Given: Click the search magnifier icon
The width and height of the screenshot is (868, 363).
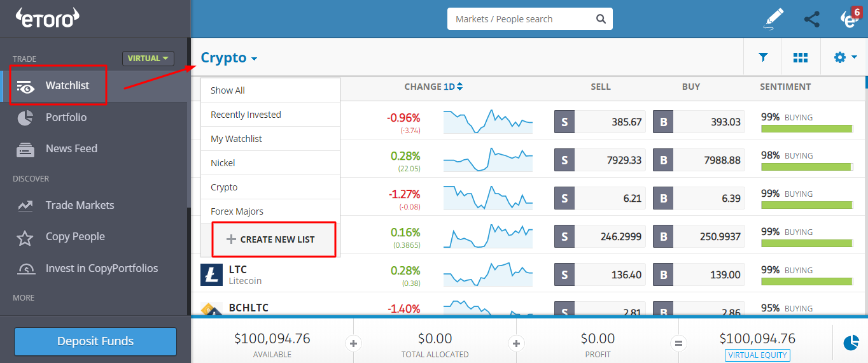Looking at the screenshot, I should (x=601, y=19).
